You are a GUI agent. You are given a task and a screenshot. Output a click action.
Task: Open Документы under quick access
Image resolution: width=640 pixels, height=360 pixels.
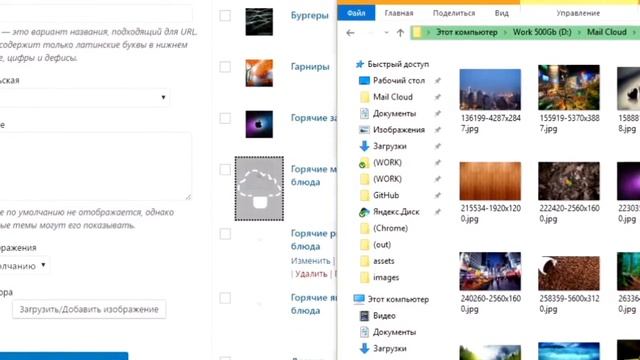point(388,113)
